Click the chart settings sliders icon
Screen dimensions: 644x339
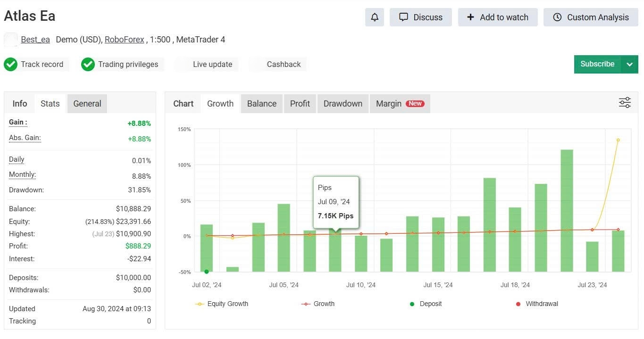click(x=625, y=103)
